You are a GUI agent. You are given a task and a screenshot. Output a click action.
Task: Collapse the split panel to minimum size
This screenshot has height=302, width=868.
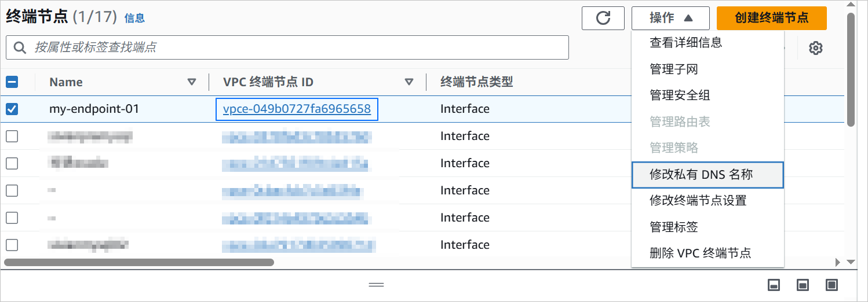click(774, 285)
